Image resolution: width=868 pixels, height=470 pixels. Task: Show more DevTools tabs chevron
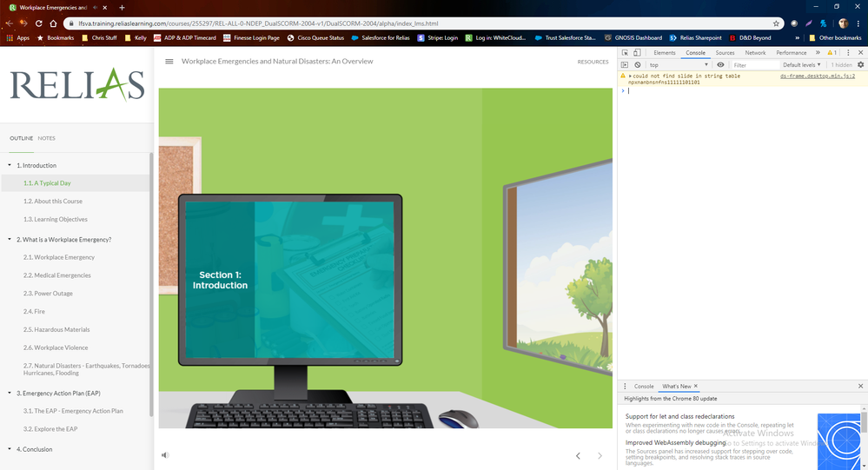pyautogui.click(x=818, y=53)
